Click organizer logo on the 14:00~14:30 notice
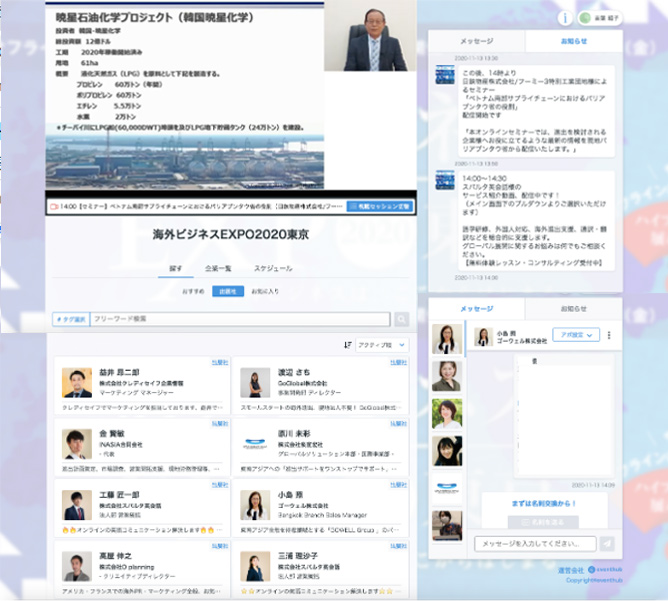668x601 pixels. tap(445, 180)
